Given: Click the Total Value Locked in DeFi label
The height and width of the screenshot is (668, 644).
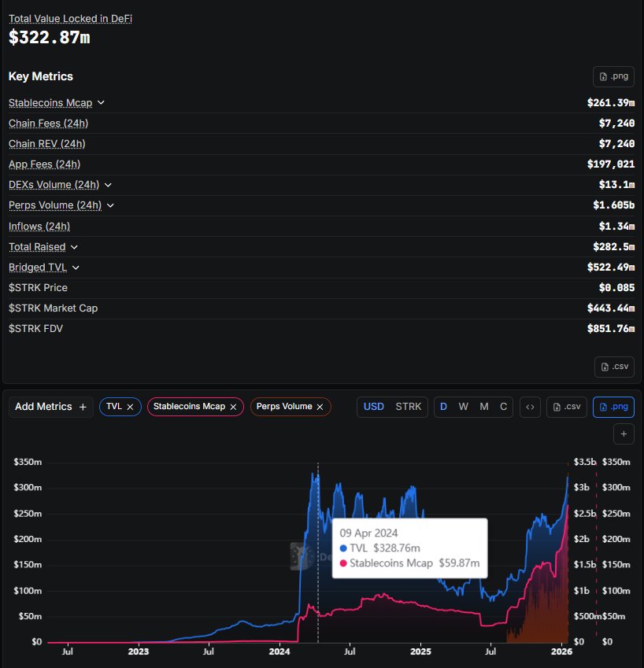Looking at the screenshot, I should [70, 17].
